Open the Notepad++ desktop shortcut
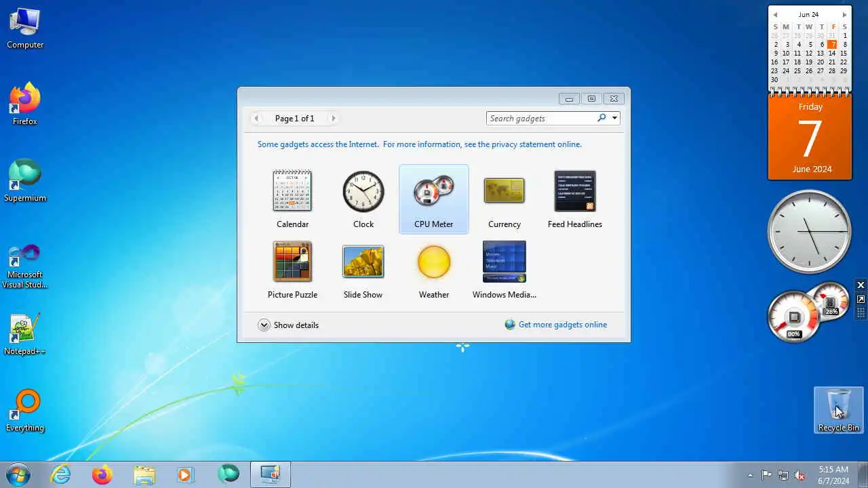Viewport: 868px width, 488px height. click(x=25, y=334)
